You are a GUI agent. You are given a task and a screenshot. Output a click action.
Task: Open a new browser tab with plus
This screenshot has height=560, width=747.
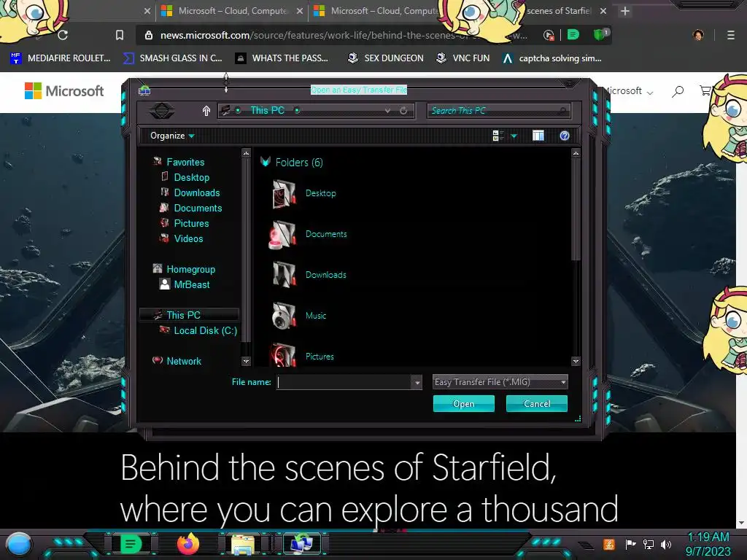pyautogui.click(x=625, y=10)
